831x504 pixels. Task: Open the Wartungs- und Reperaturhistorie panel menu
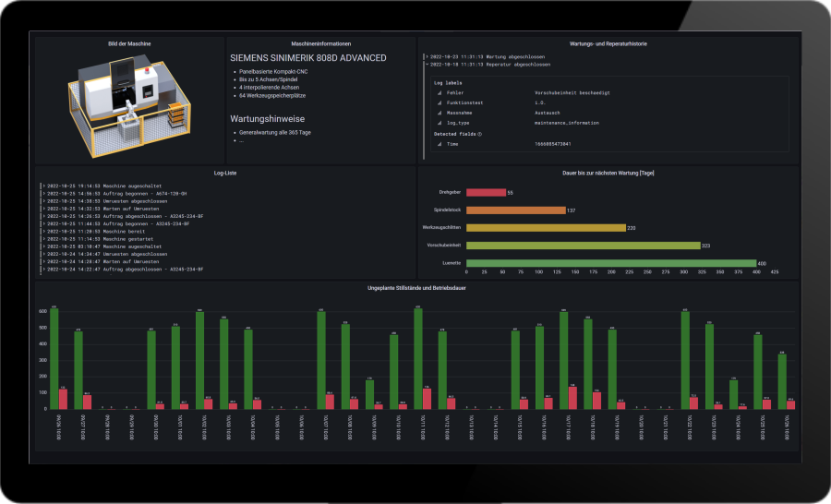[608, 44]
